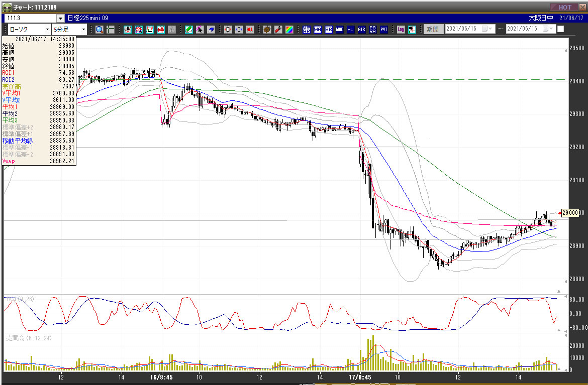Click the HOT button in the title bar
The height and width of the screenshot is (385, 588).
click(565, 7)
